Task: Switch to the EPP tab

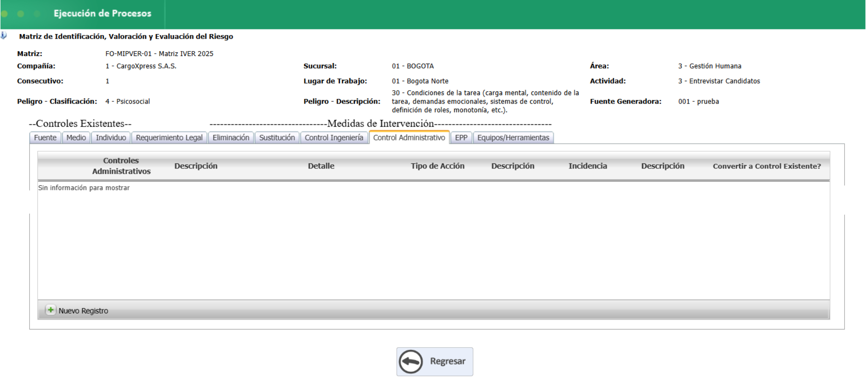Action: coord(461,138)
